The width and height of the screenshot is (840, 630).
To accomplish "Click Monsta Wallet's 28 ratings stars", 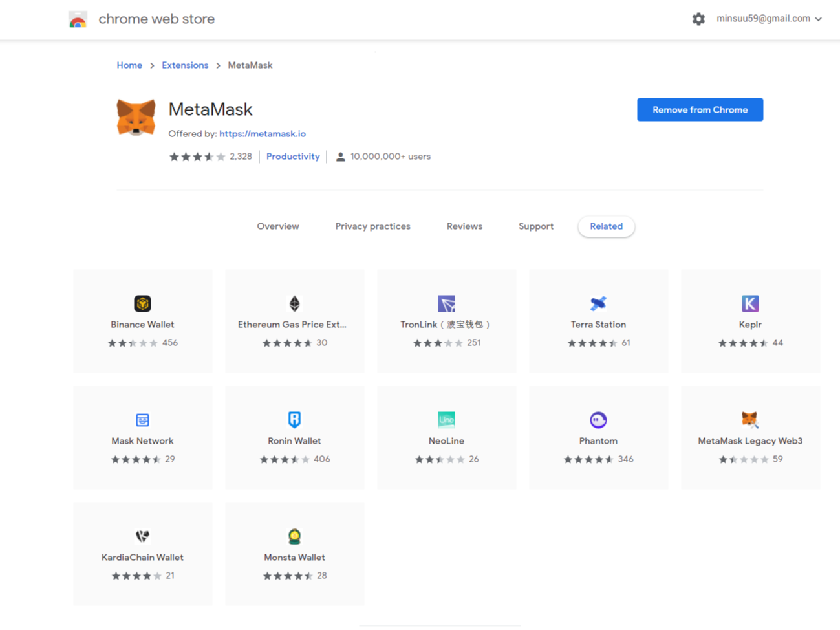I will click(288, 576).
